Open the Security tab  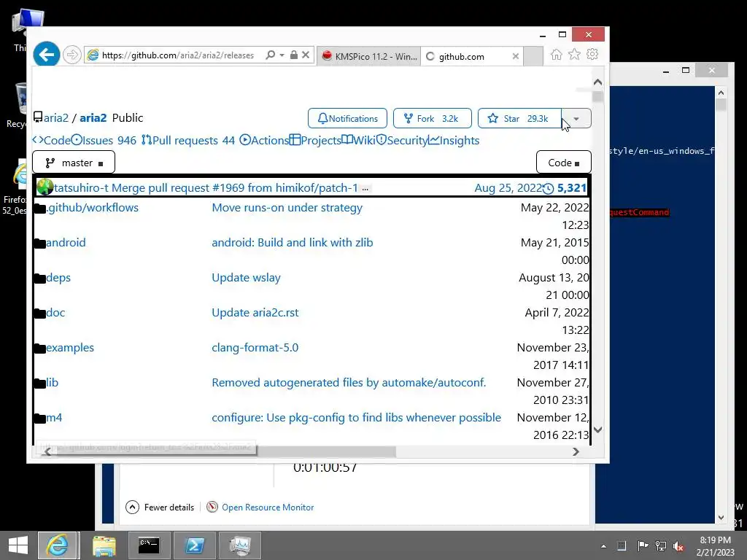click(402, 141)
